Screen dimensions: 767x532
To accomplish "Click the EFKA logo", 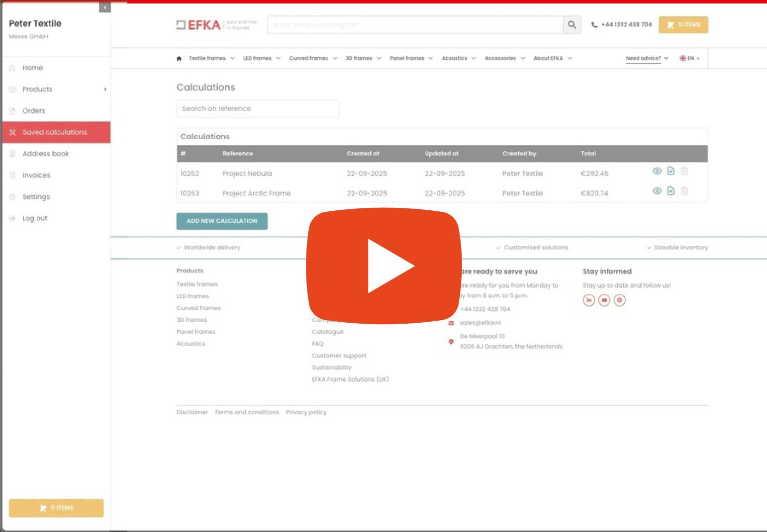I will click(x=217, y=25).
